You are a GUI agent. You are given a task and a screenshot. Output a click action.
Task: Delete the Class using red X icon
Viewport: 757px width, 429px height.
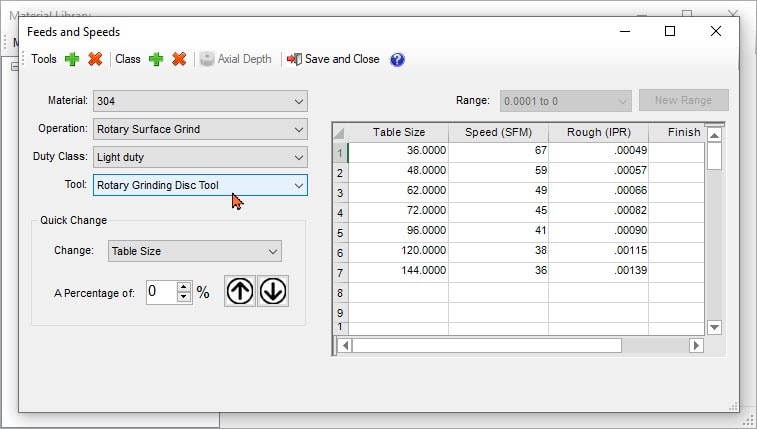point(179,59)
